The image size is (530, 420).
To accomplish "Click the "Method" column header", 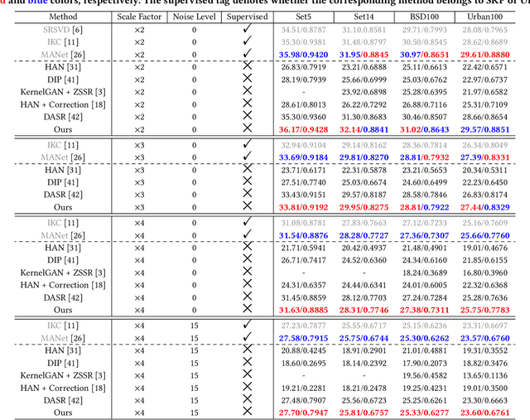I will tap(63, 17).
